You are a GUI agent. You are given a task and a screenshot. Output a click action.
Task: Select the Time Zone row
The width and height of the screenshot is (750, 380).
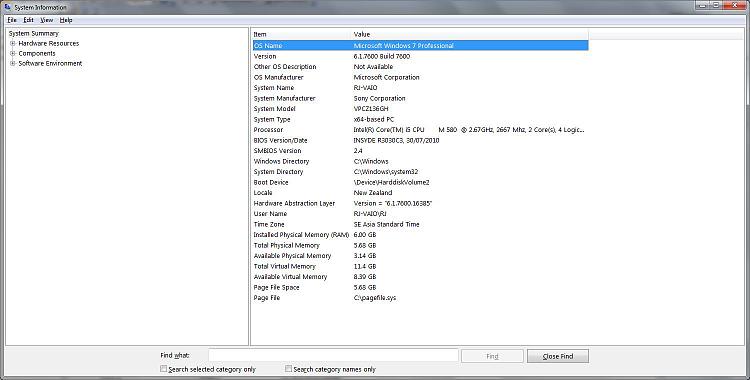coord(420,224)
